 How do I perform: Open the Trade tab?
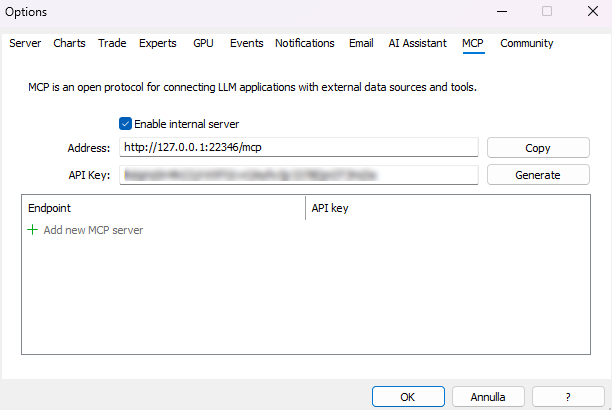point(112,43)
